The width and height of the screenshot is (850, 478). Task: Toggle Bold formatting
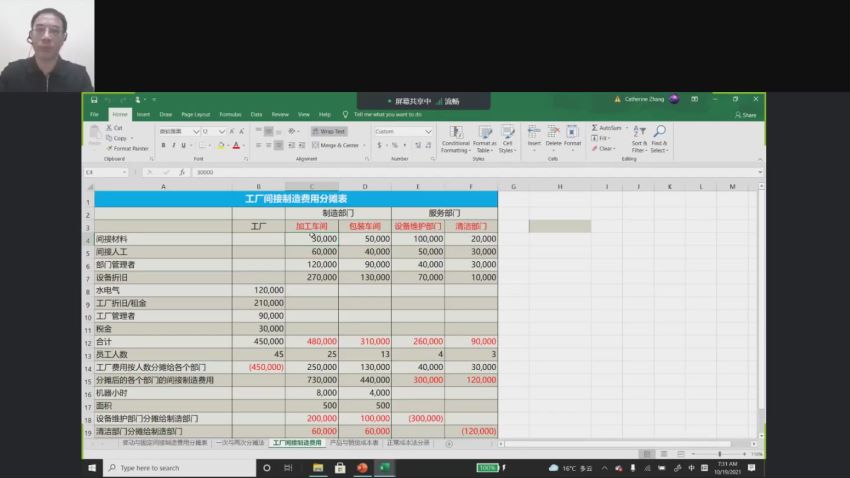click(162, 145)
